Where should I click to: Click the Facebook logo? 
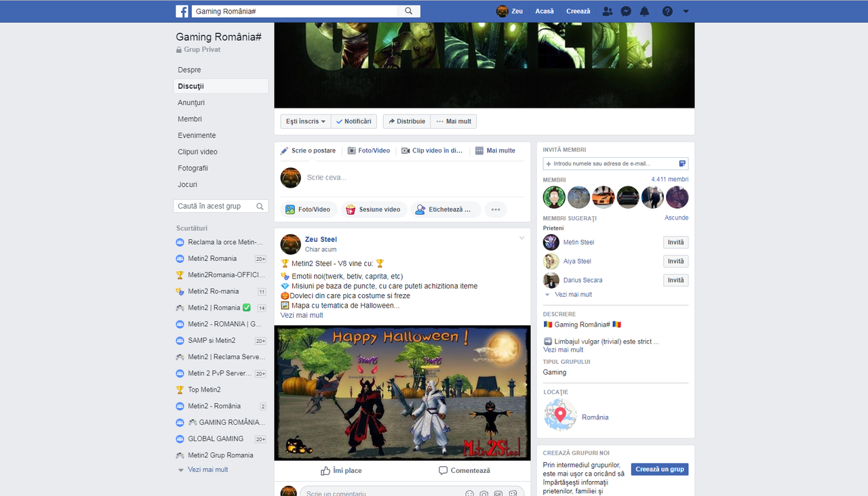[182, 11]
